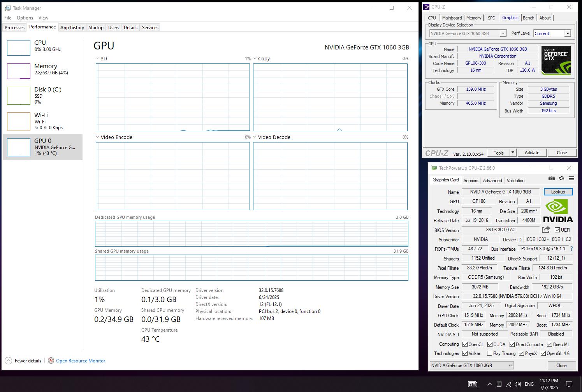Show hidden tray icons chevron

(x=489, y=384)
